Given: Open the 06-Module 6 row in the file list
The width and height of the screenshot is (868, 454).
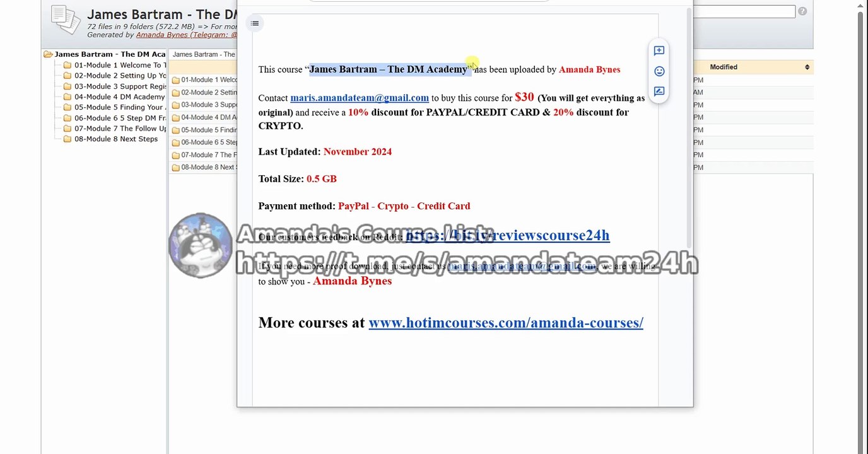Looking at the screenshot, I should [x=209, y=143].
